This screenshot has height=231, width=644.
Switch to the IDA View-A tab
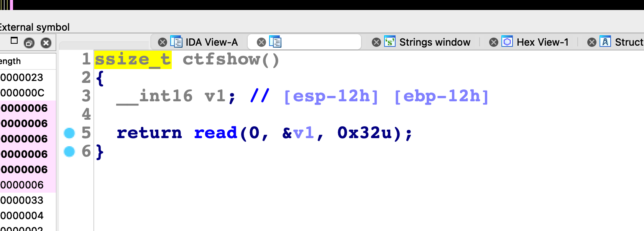(x=212, y=42)
